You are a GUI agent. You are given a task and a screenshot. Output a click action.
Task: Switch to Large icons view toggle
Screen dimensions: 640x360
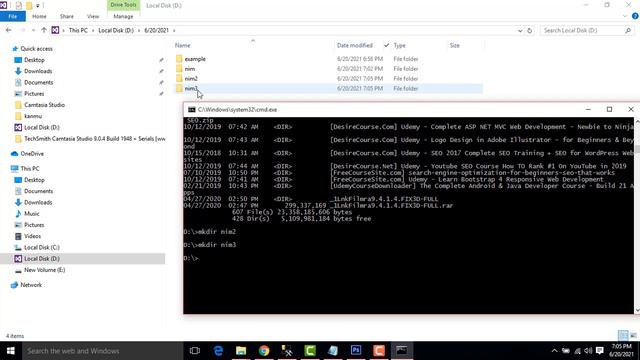click(633, 336)
